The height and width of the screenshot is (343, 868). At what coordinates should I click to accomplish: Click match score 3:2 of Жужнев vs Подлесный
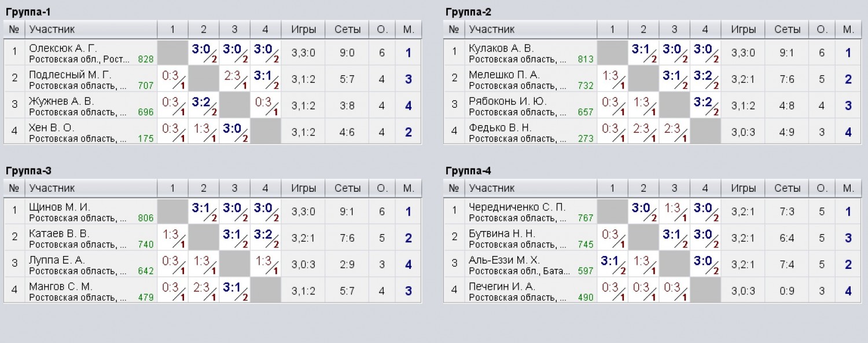coord(204,105)
